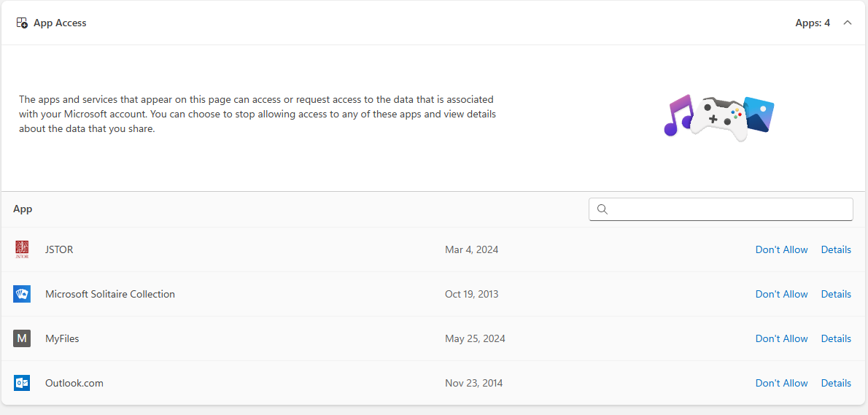Click the App Access header icon
Screen dimensions: 868x415
pyautogui.click(x=22, y=23)
